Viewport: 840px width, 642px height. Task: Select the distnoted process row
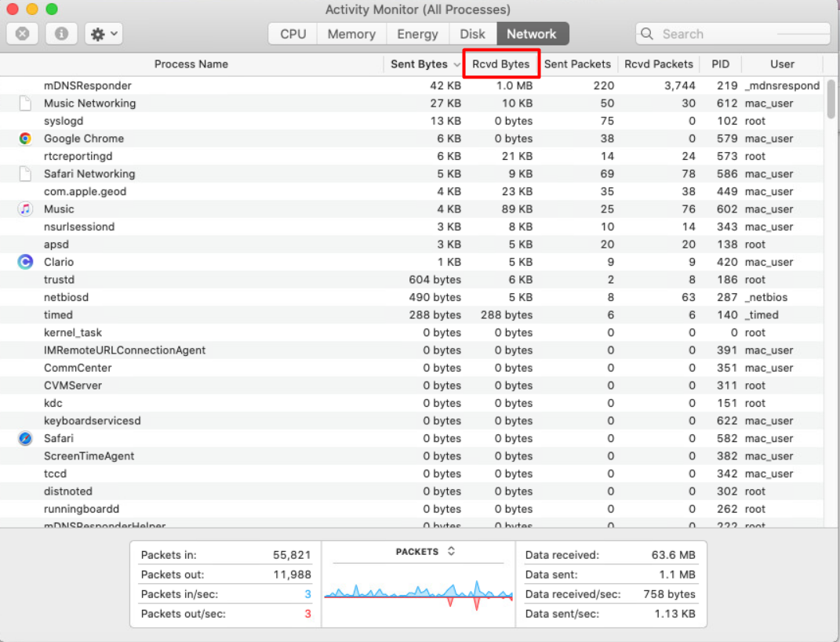click(412, 491)
